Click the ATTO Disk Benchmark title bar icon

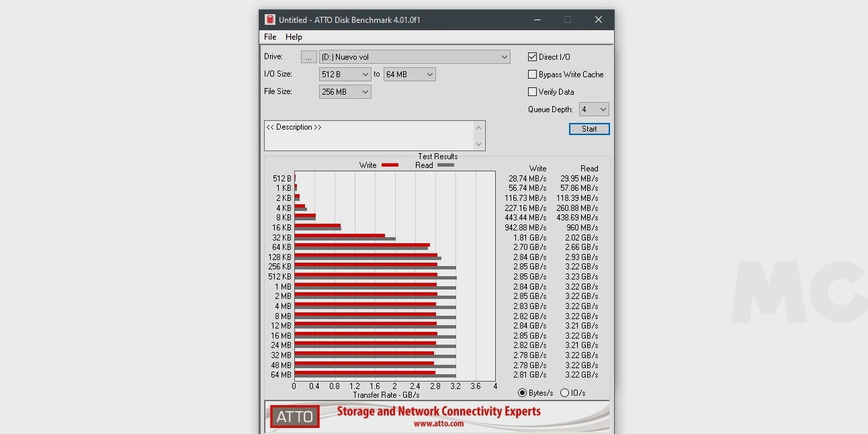click(270, 19)
